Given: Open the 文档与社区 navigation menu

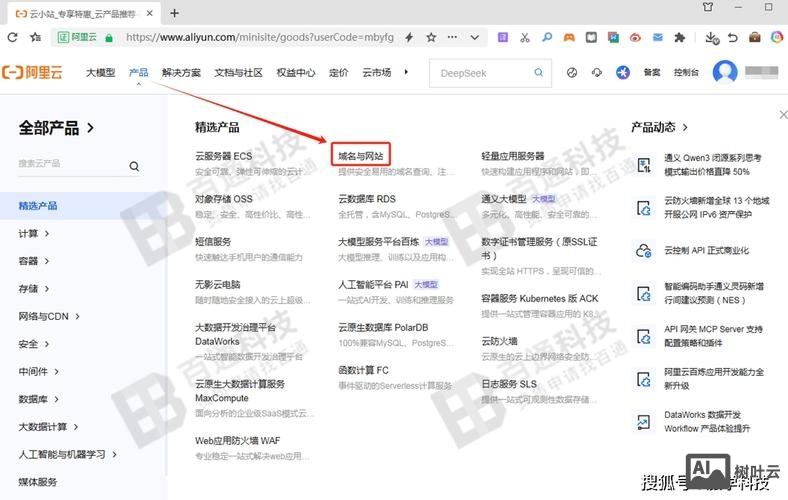Looking at the screenshot, I should (x=239, y=73).
